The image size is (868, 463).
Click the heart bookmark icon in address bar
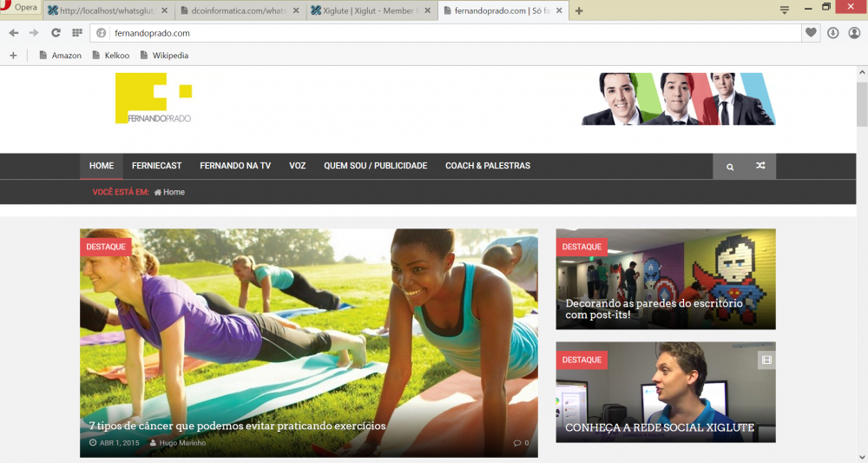(x=811, y=33)
